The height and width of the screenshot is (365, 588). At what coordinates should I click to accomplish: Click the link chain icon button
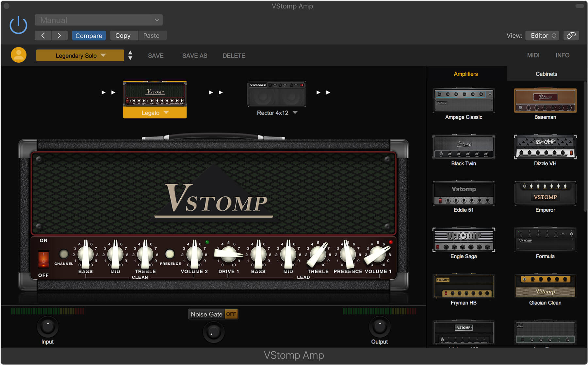571,36
